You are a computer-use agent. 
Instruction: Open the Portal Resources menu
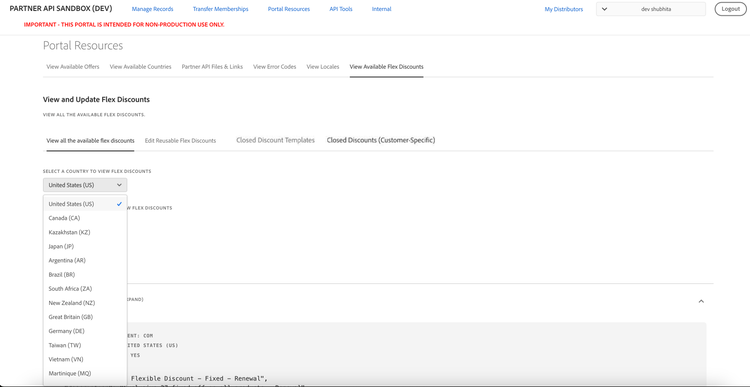289,9
